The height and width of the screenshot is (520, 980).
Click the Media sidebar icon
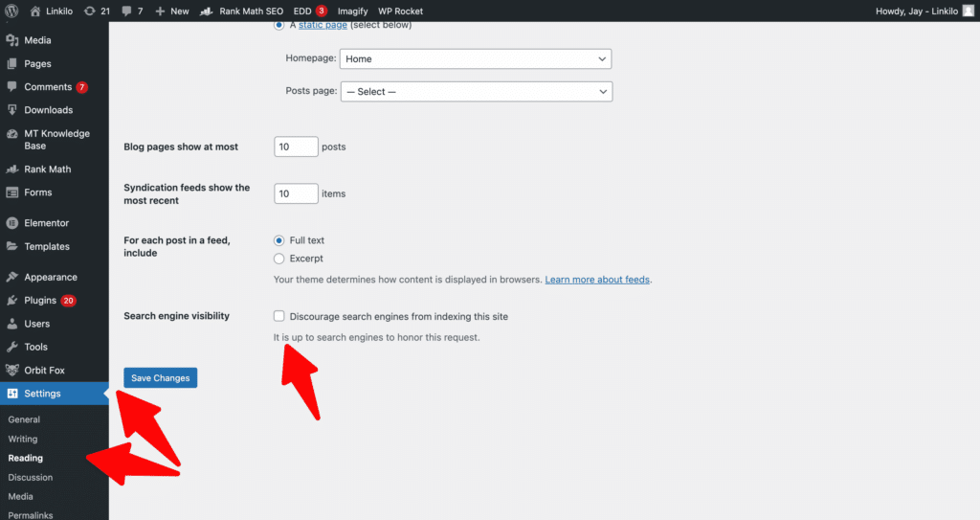pyautogui.click(x=11, y=40)
